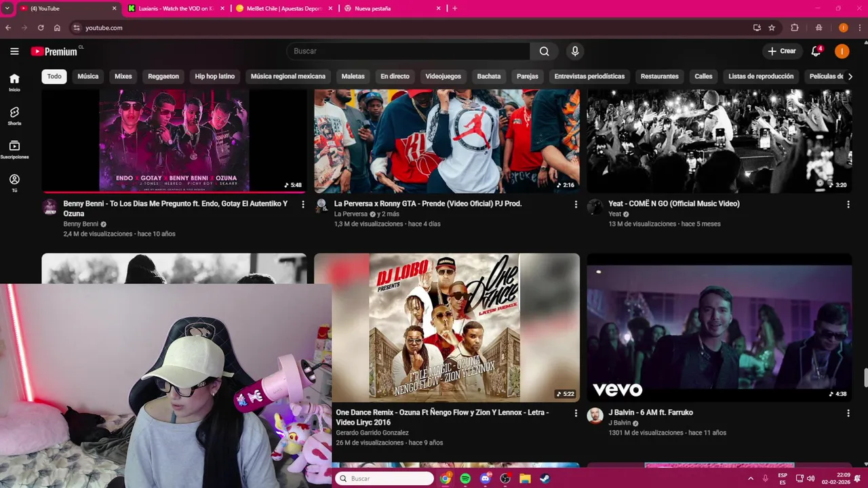Screen dimensions: 868x488
Task: Open options menu for One Dance Remix video
Action: click(x=576, y=413)
